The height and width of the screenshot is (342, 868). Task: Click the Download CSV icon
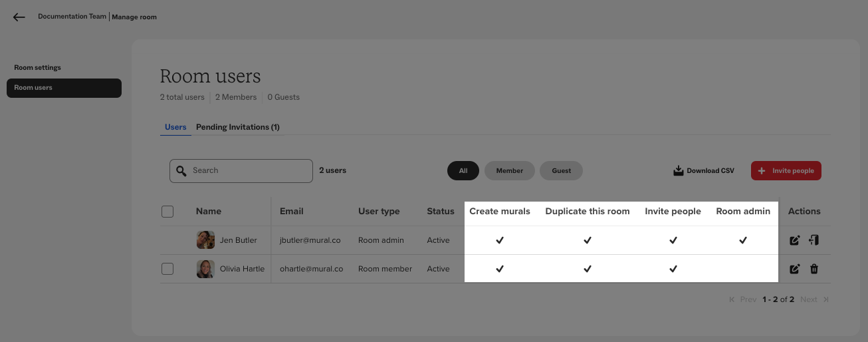tap(679, 171)
